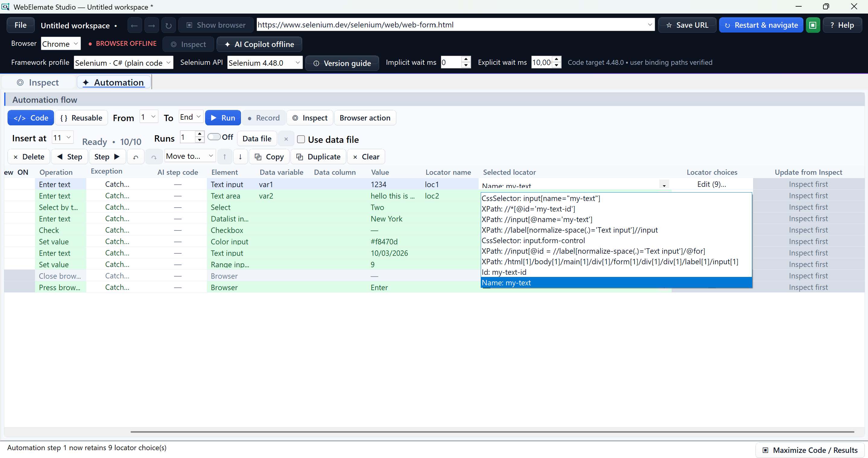868x458 pixels.
Task: Click the Reusable button
Action: [x=81, y=118]
